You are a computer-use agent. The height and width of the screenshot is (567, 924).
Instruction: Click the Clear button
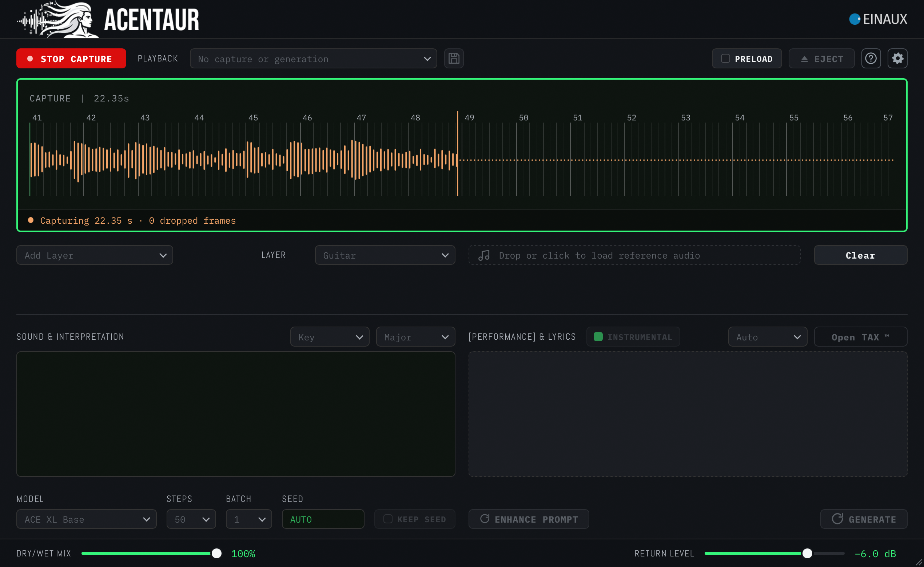point(861,255)
